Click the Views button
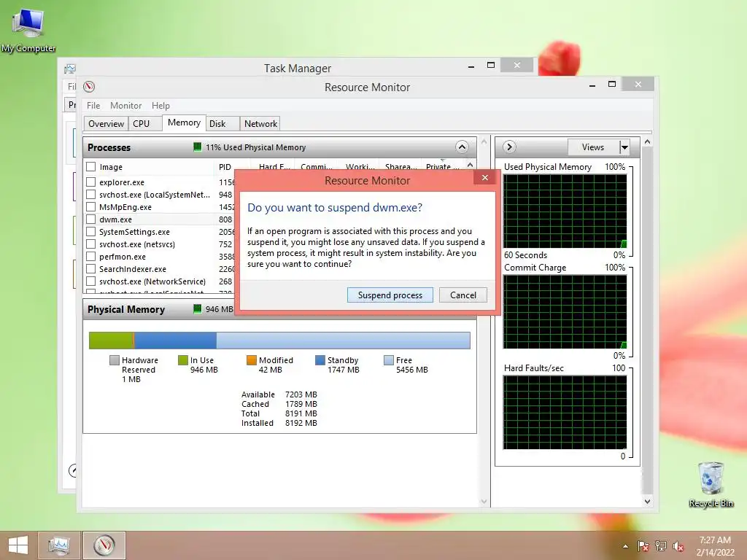The height and width of the screenshot is (560, 747). 593,147
